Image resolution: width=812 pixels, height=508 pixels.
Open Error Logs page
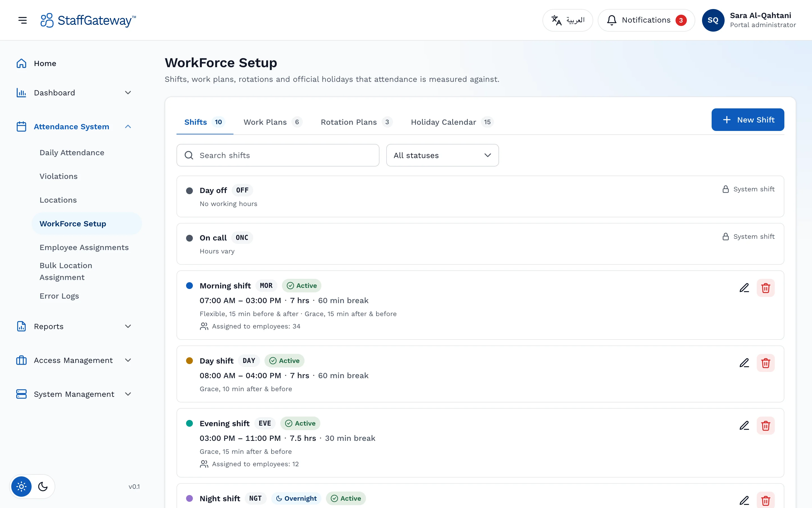(59, 296)
